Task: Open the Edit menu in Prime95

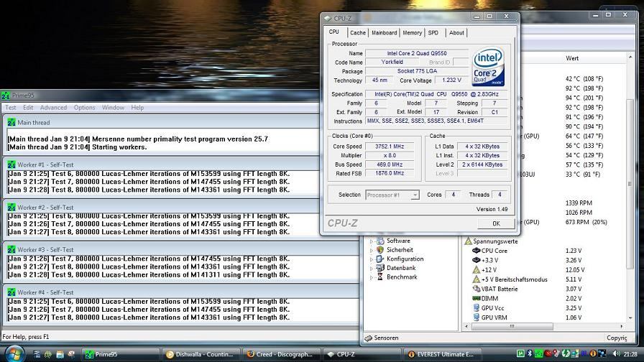Action: pyautogui.click(x=28, y=108)
